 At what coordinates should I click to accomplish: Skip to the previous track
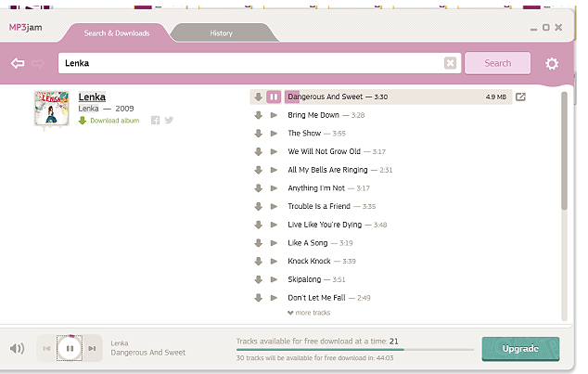pos(46,349)
